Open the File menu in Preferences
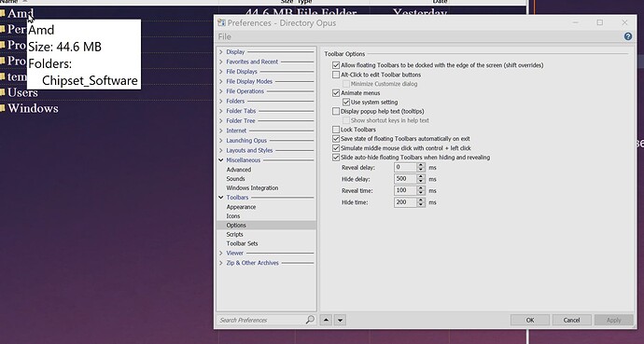The height and width of the screenshot is (344, 644). point(224,36)
